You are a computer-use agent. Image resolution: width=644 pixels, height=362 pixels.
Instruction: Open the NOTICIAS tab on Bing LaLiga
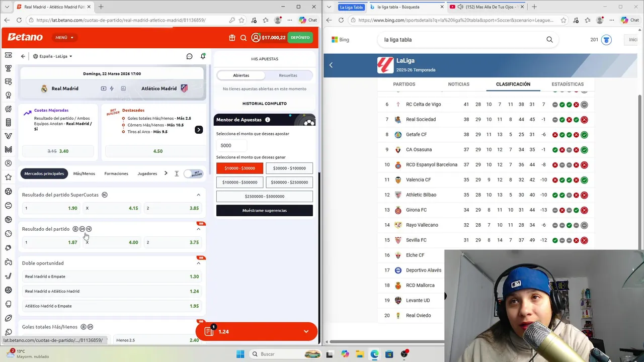(x=459, y=84)
